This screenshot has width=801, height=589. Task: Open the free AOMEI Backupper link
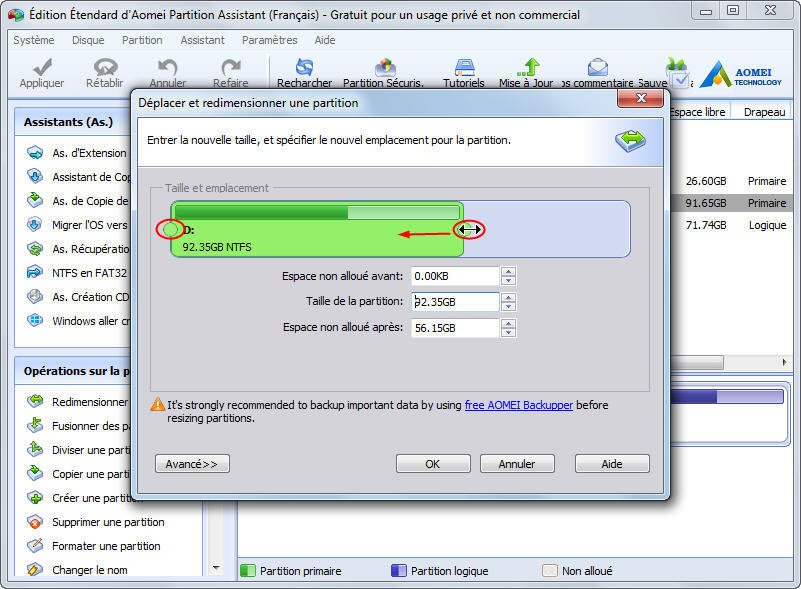(519, 405)
